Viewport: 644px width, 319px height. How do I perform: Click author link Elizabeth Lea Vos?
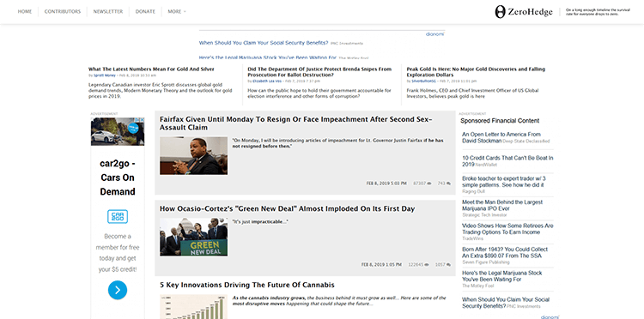[267, 81]
